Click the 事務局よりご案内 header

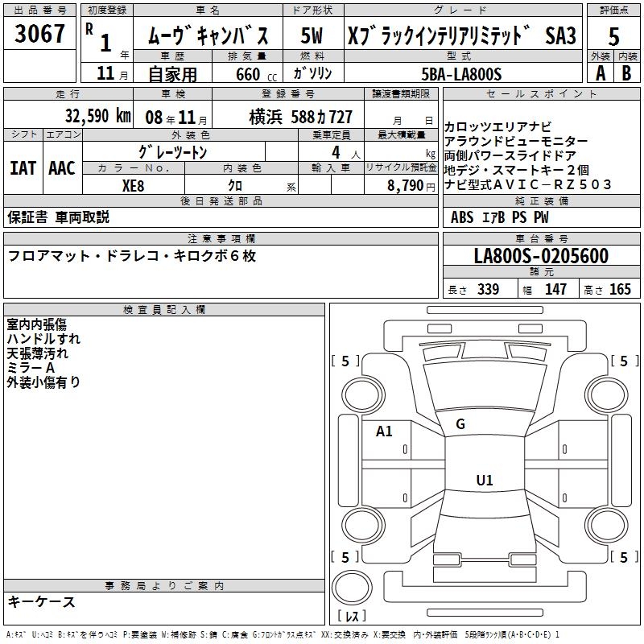[164, 586]
